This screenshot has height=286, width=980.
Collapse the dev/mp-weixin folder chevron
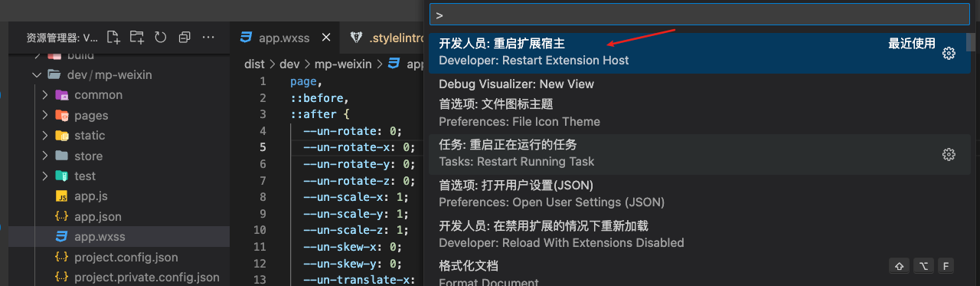click(36, 74)
